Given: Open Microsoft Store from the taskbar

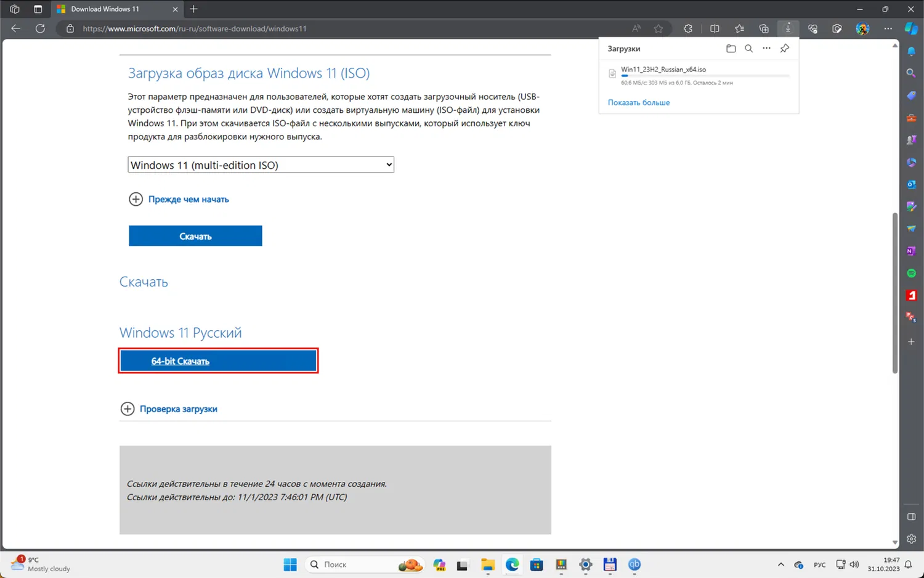Looking at the screenshot, I should click(537, 564).
